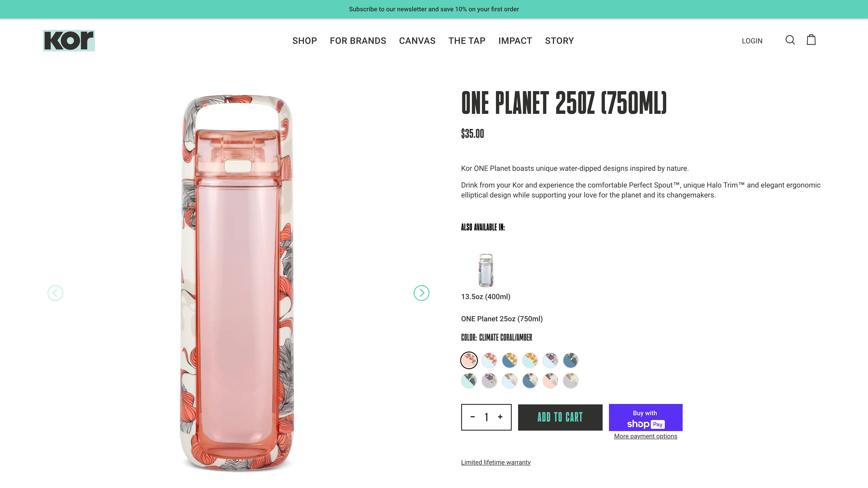Return home via the Kor logo
The height and width of the screenshot is (488, 868).
pos(69,40)
